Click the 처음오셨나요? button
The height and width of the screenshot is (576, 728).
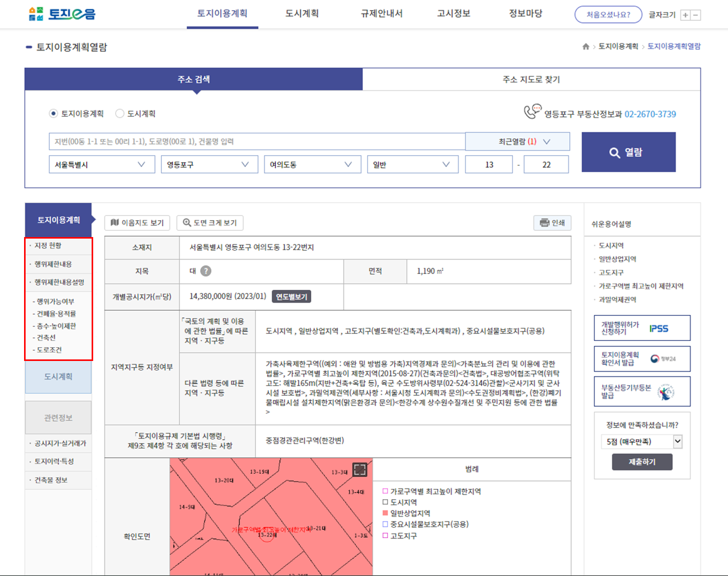coord(608,15)
